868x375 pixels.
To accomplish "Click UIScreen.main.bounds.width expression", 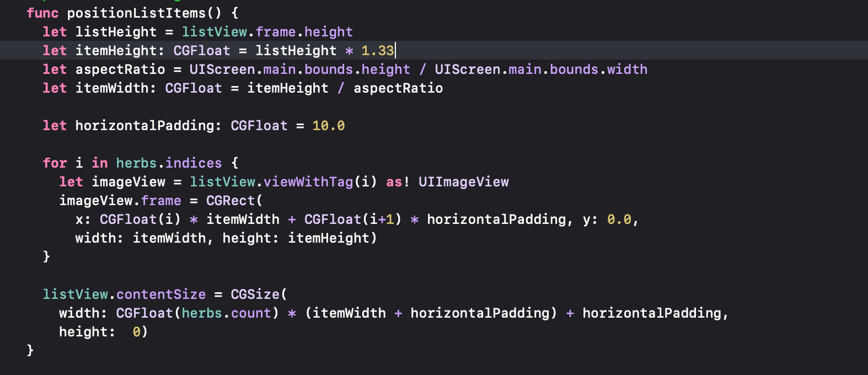I will click(x=541, y=69).
